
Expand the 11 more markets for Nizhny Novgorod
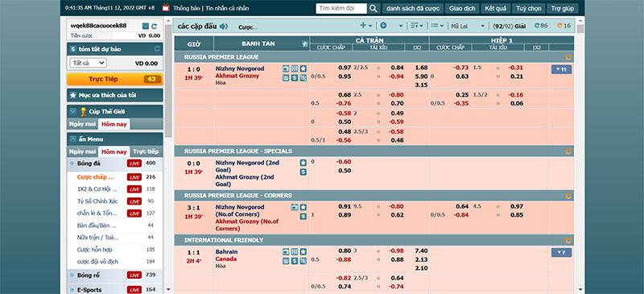click(x=561, y=69)
